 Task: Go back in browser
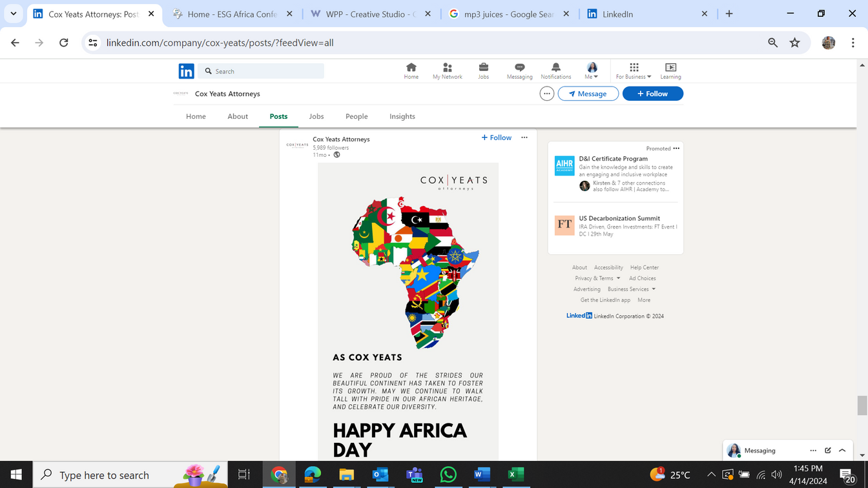(x=15, y=43)
